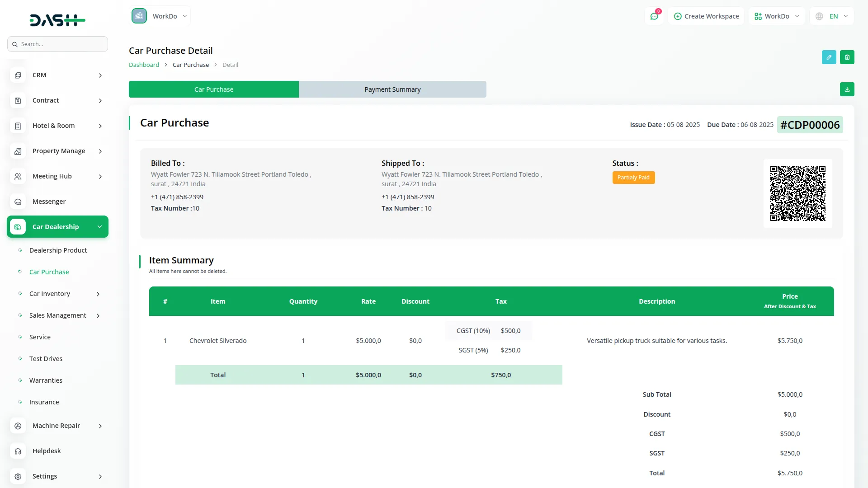Click the edit pencil icon button
868x488 pixels.
pyautogui.click(x=829, y=57)
